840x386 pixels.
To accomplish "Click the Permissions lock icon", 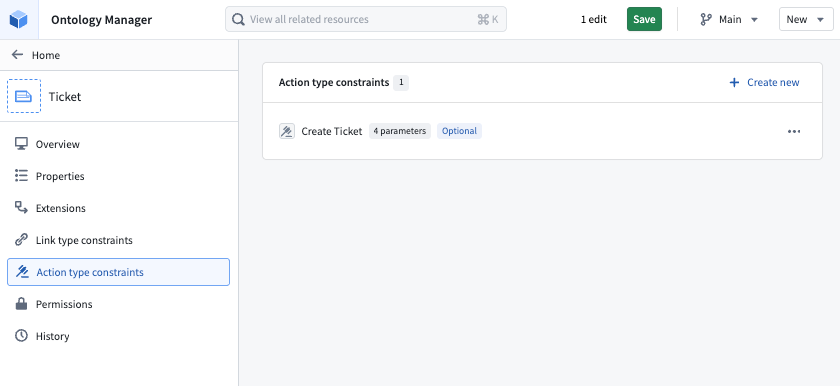I will [21, 304].
